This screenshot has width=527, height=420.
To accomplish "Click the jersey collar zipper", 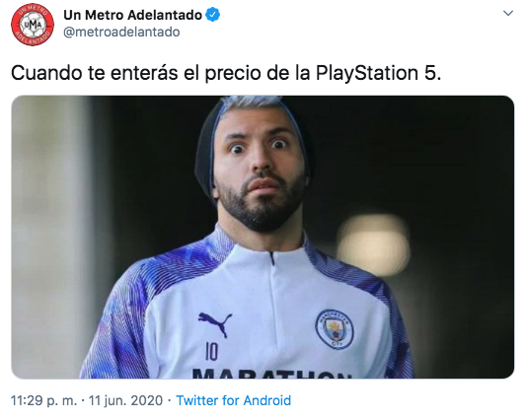I will click(x=272, y=258).
